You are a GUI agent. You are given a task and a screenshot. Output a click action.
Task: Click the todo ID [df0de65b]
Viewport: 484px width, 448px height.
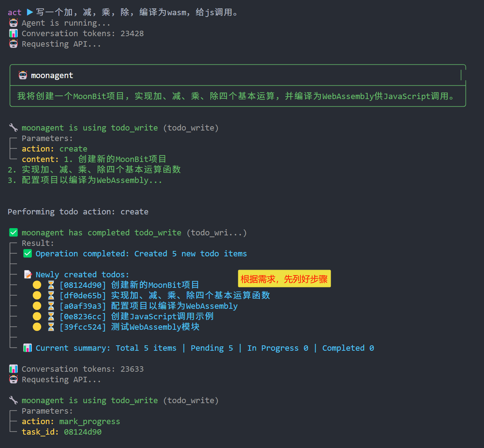point(83,295)
